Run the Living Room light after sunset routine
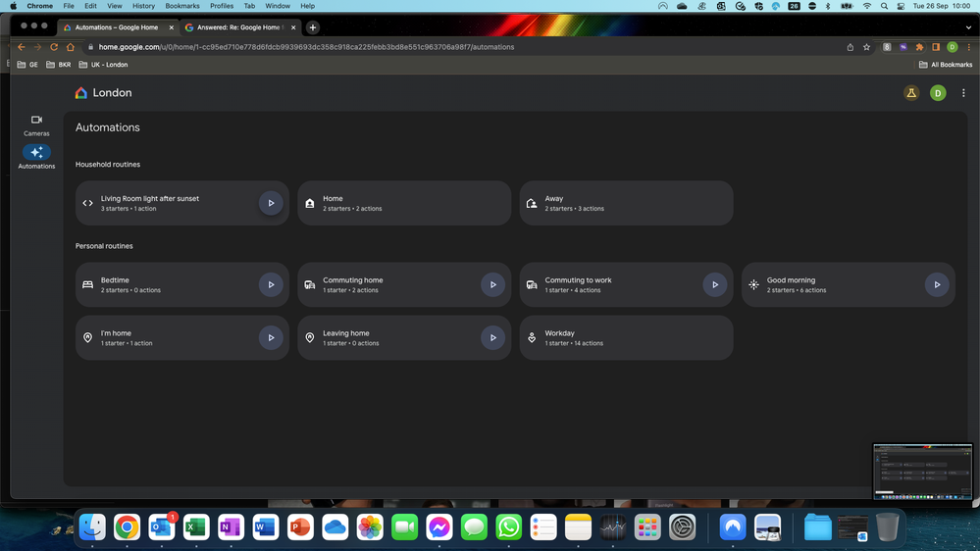 pos(271,203)
